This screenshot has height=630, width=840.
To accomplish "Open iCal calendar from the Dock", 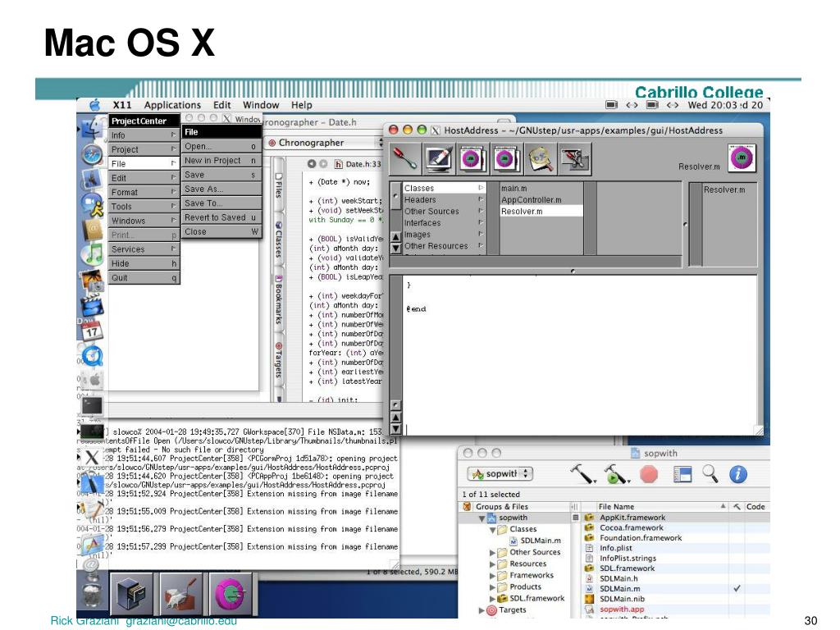I will click(92, 330).
